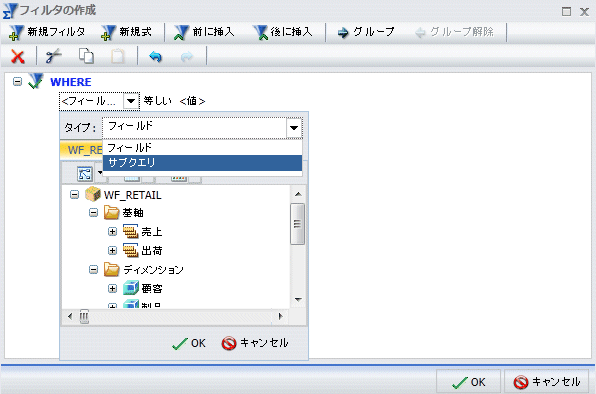Click the tree scroll up arrow
The width and height of the screenshot is (596, 394).
coord(298,194)
